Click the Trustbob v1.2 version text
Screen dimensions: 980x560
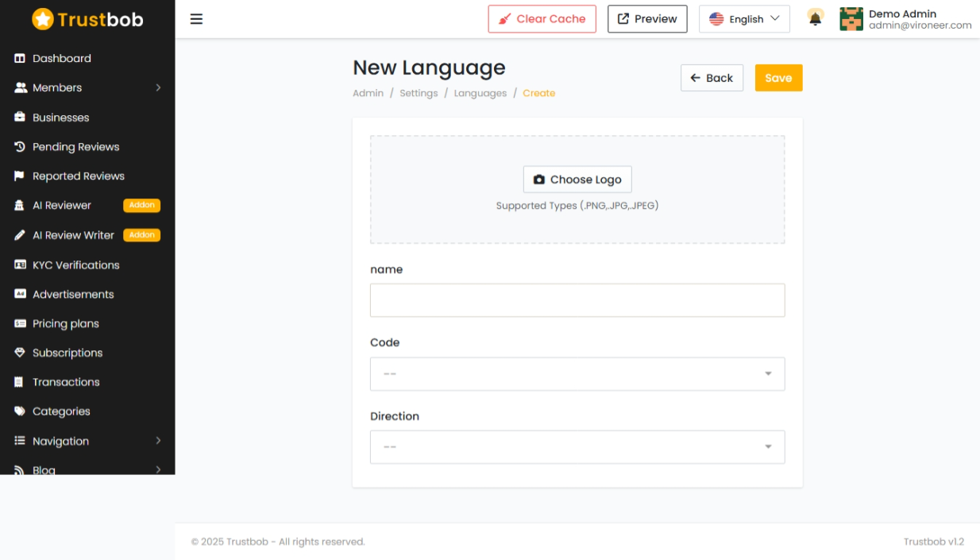(x=934, y=542)
